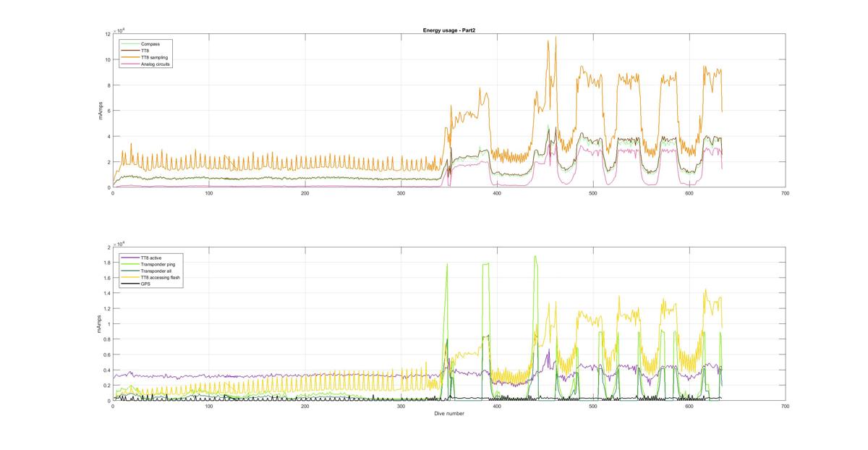Click the y-axis tick label '12' of Energy usage chart
This screenshot has width=868, height=450.
[x=107, y=34]
